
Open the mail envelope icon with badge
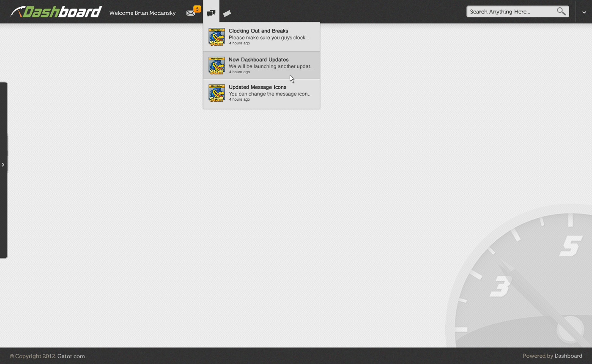click(x=191, y=13)
